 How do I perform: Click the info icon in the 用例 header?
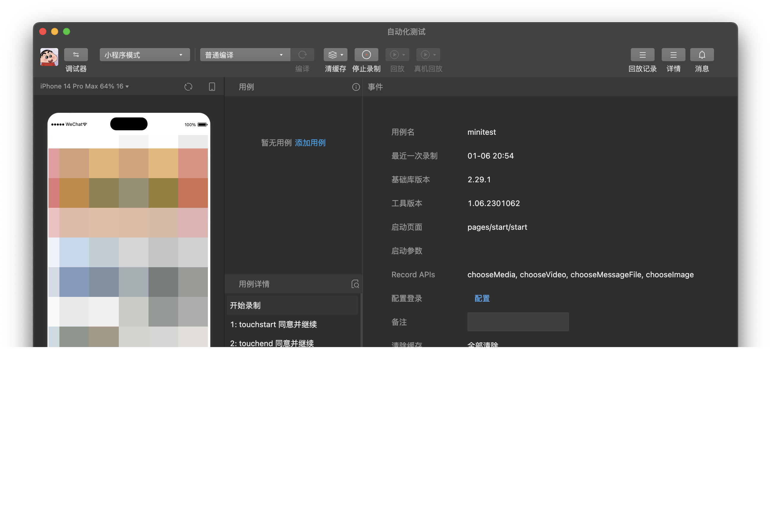click(356, 87)
